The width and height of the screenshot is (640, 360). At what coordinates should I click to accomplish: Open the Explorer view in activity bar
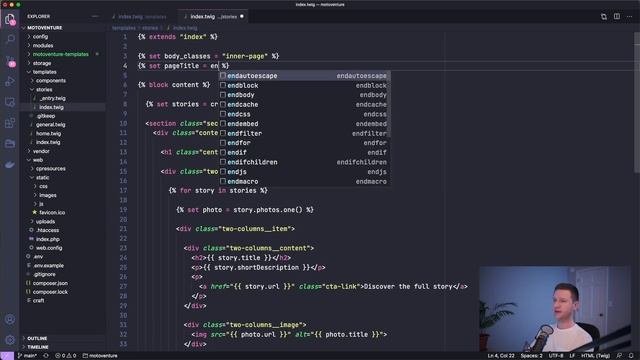click(x=10, y=19)
